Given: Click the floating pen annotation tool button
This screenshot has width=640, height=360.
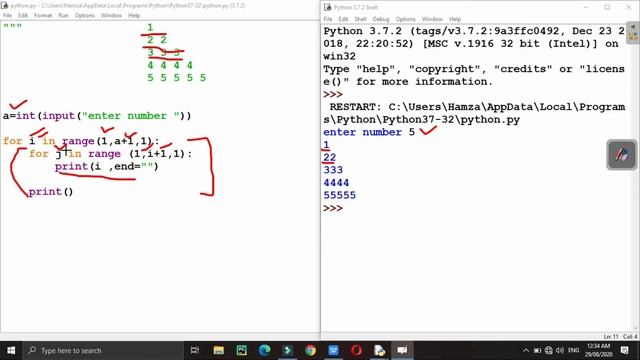Looking at the screenshot, I should pos(621,155).
